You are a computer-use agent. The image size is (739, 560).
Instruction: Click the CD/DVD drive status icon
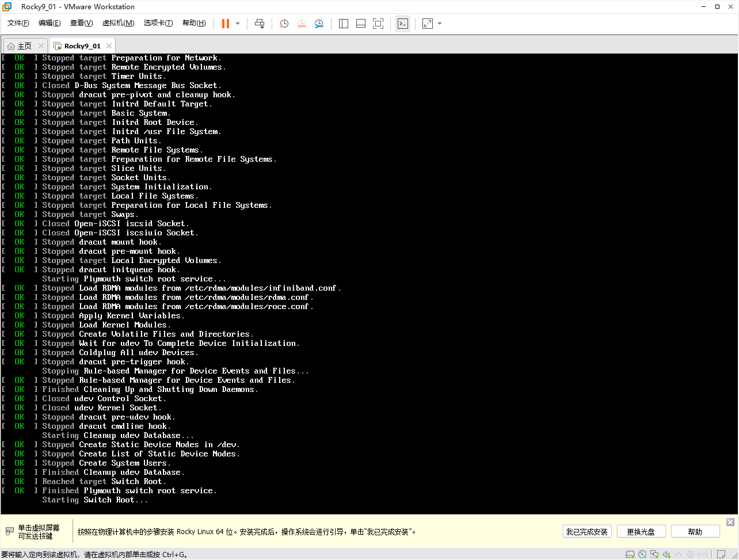pyautogui.click(x=642, y=554)
